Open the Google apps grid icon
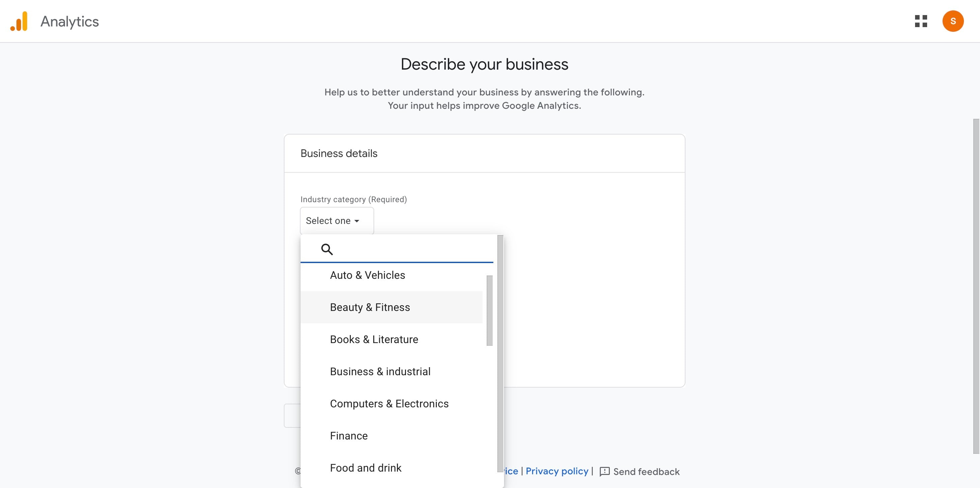980x488 pixels. tap(921, 21)
